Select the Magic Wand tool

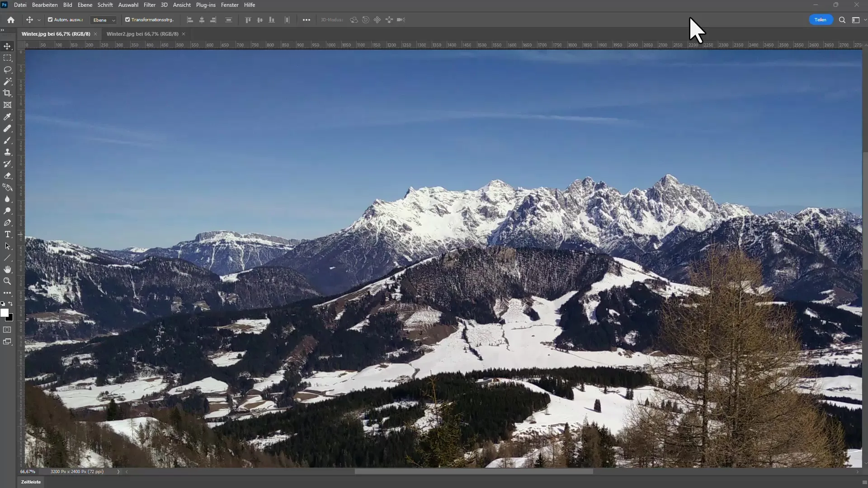(x=7, y=81)
